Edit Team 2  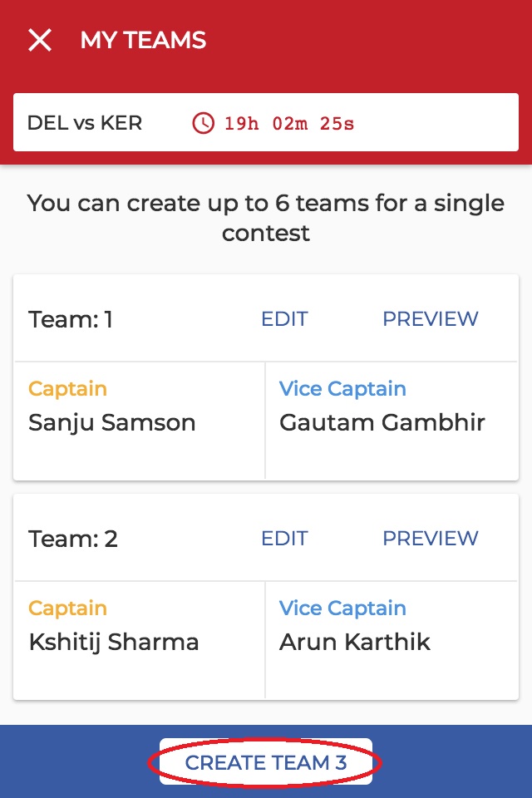[284, 539]
